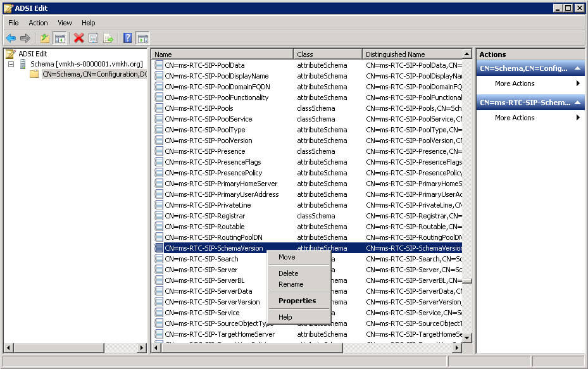Toggle the Show/Hide Action Pane icon

pyautogui.click(x=143, y=38)
